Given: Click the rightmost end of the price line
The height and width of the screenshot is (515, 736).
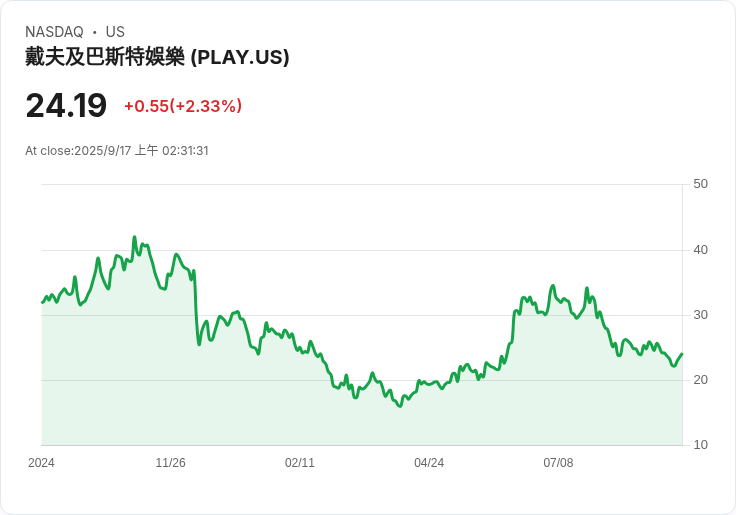Looking at the screenshot, I should (x=682, y=354).
